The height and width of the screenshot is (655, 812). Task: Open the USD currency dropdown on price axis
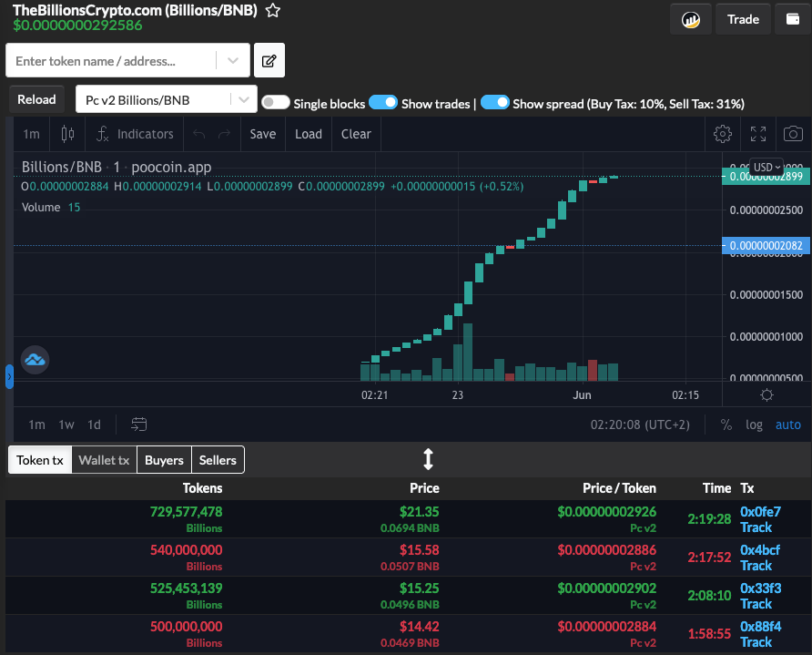pos(766,167)
